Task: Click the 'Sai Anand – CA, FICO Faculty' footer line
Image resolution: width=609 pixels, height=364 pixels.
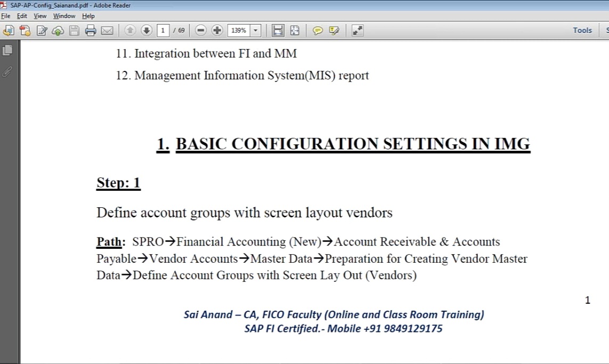Action: [x=334, y=314]
